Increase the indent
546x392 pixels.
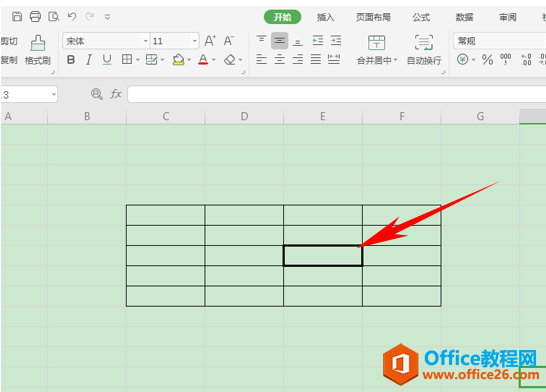(336, 41)
